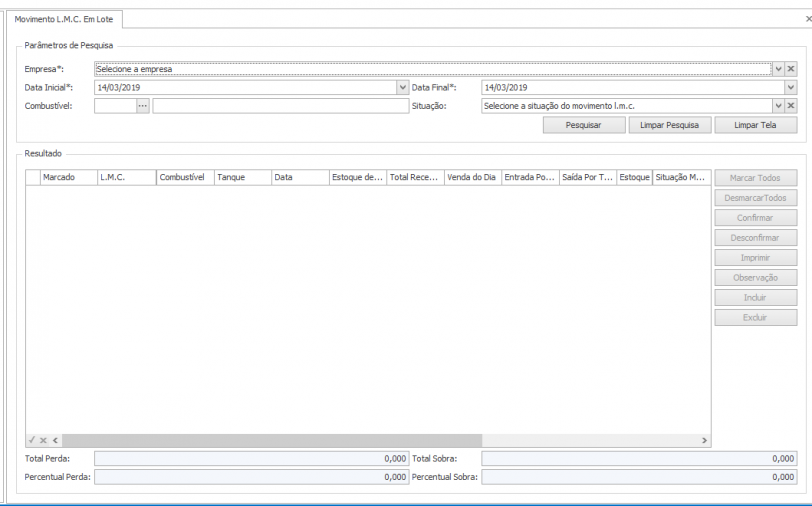This screenshot has width=812, height=506.
Task: Open the Data Final date picker arrow
Action: pyautogui.click(x=790, y=88)
